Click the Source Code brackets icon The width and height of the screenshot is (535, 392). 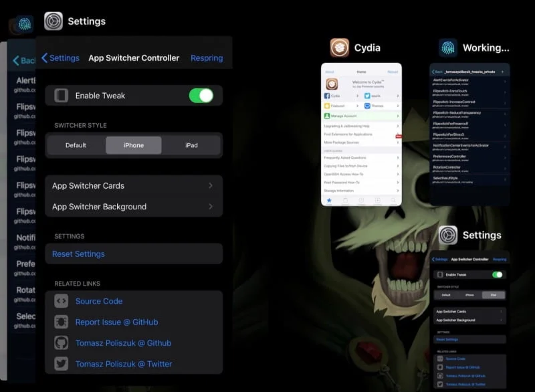[62, 301]
